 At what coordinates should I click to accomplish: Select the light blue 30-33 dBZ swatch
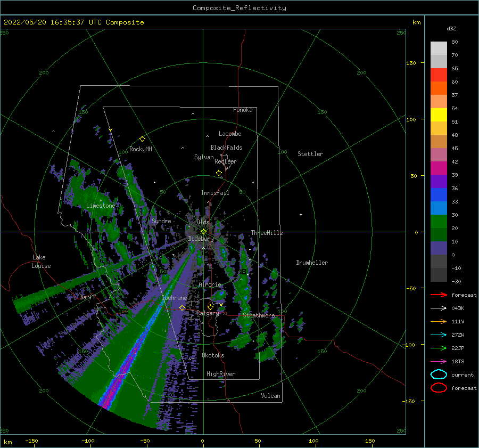[439, 208]
